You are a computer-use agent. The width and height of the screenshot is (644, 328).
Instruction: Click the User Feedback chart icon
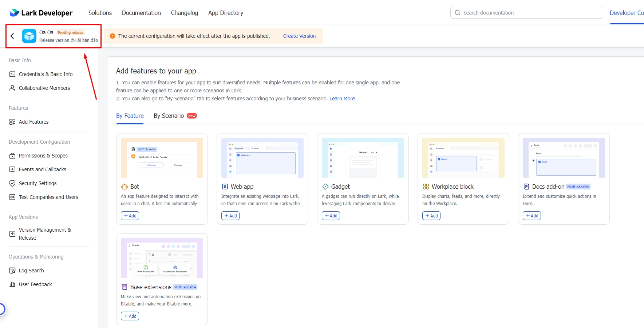12,284
